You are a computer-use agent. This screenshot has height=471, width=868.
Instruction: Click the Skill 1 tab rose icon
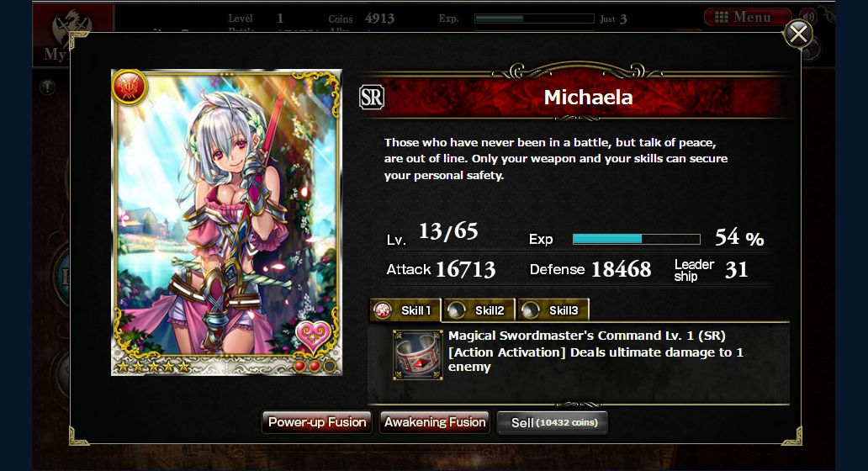click(x=383, y=310)
